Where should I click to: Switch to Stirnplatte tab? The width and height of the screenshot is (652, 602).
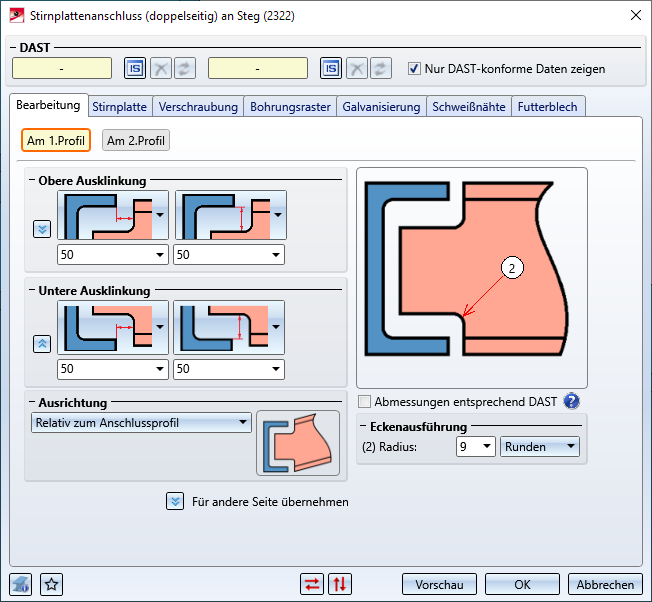coord(120,107)
